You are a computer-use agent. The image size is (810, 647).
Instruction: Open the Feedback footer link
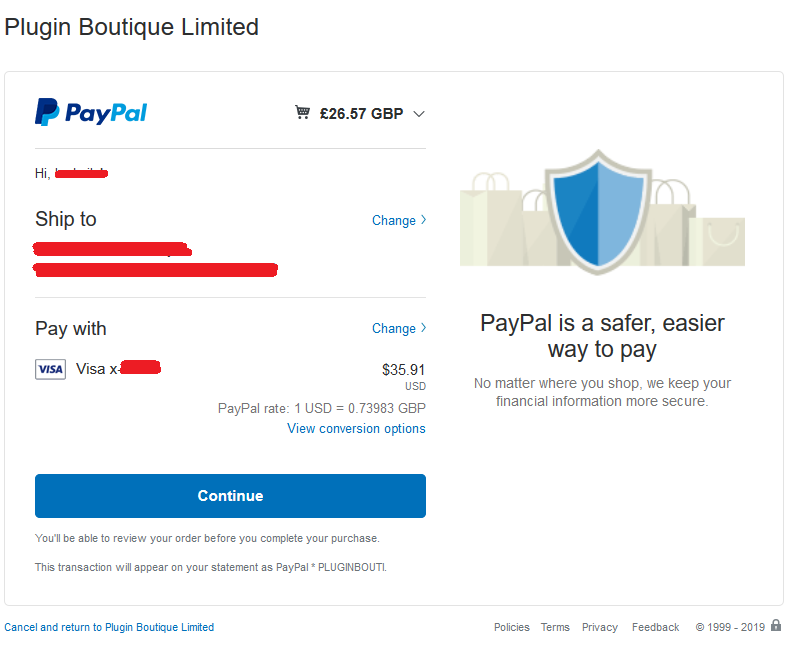(655, 628)
